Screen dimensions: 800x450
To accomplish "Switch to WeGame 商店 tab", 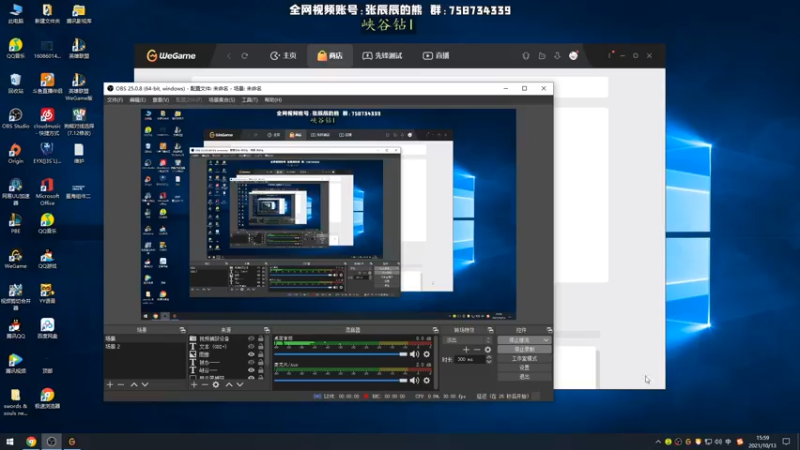I will click(x=330, y=56).
